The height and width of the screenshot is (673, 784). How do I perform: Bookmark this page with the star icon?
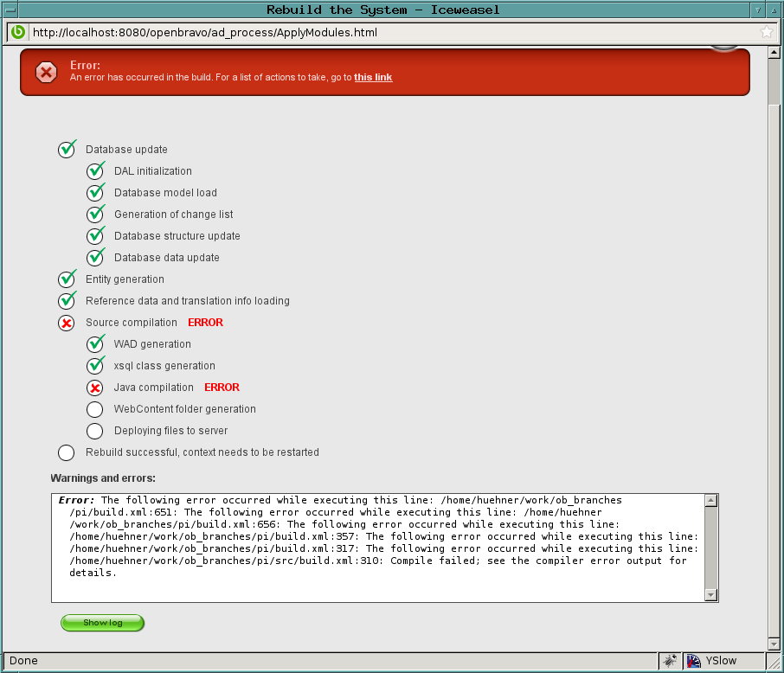coord(767,33)
